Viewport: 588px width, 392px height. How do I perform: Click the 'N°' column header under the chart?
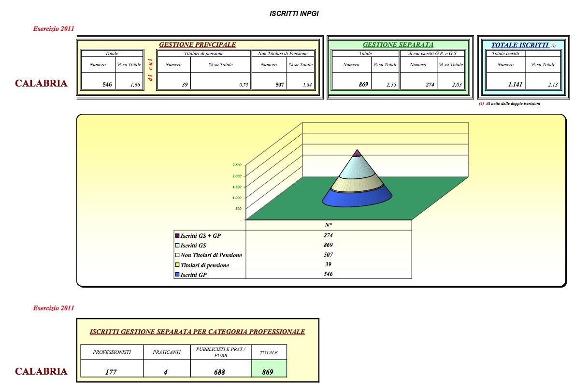(329, 226)
